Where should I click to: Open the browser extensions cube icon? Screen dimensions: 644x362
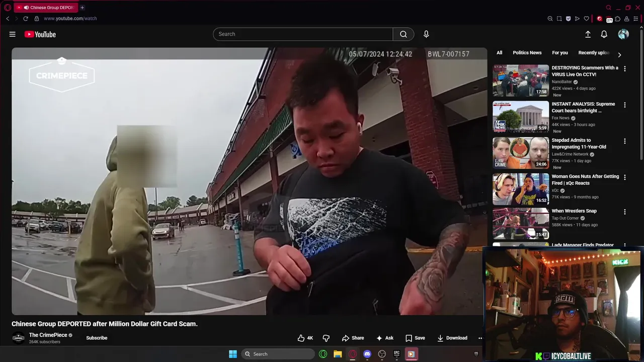[x=617, y=19]
